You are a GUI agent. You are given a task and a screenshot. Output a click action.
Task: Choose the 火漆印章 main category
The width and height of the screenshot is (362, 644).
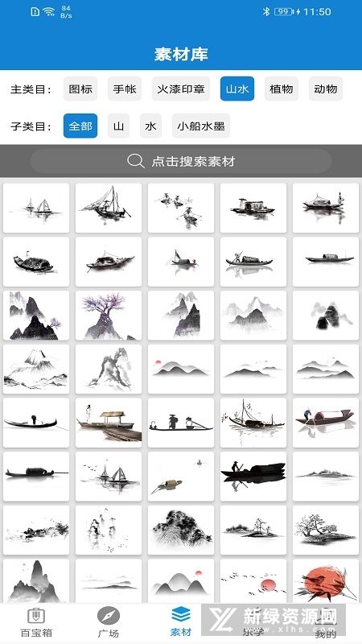click(x=181, y=89)
